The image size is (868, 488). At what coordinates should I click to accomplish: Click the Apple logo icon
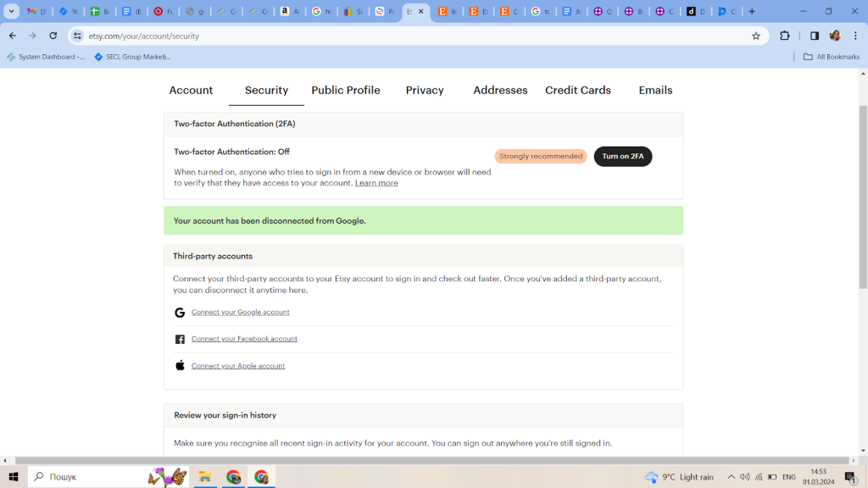(x=180, y=366)
